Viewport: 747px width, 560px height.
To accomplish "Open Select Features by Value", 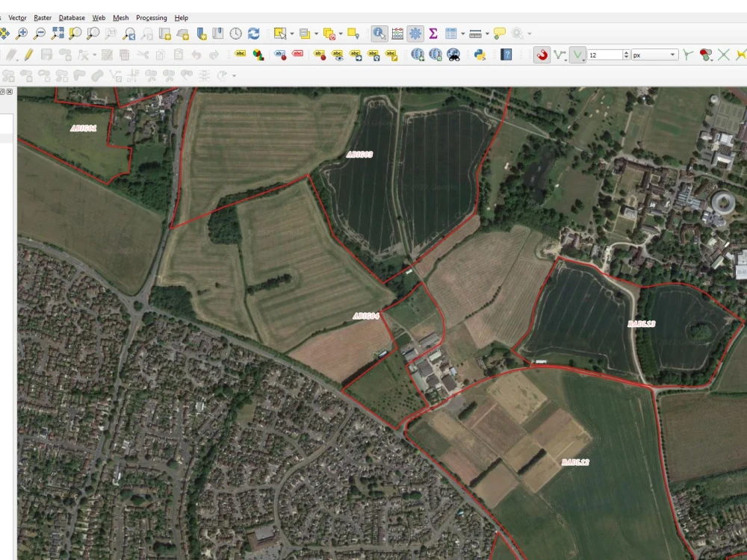I will click(x=305, y=34).
